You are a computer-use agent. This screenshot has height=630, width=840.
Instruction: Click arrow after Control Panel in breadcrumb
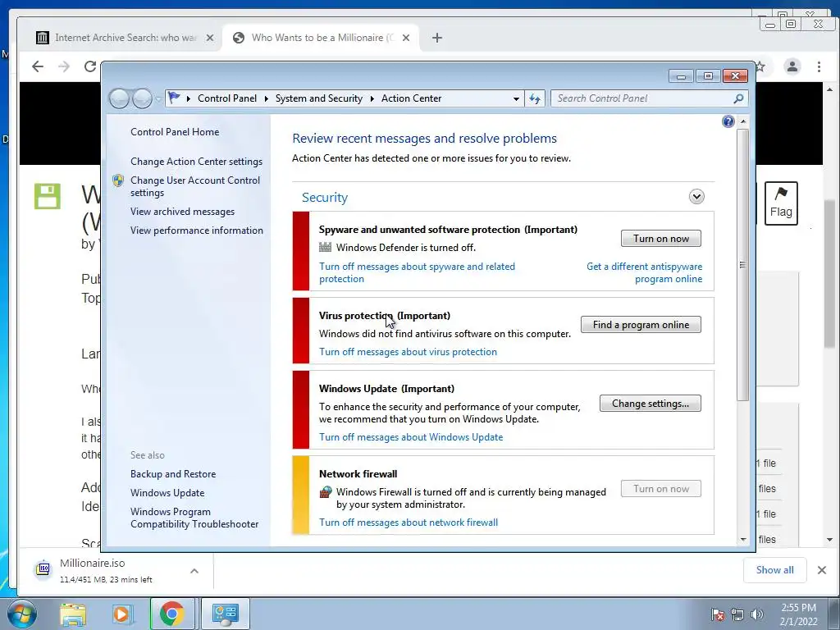point(267,98)
